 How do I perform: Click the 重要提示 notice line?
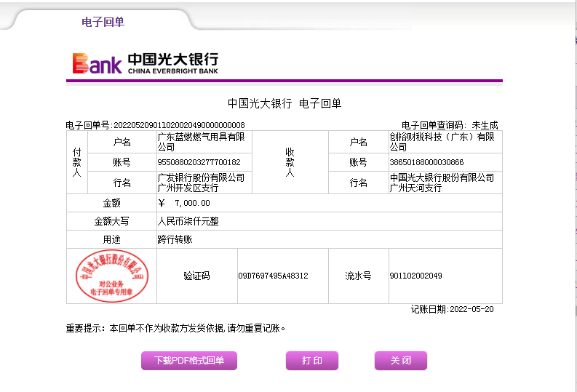click(175, 328)
